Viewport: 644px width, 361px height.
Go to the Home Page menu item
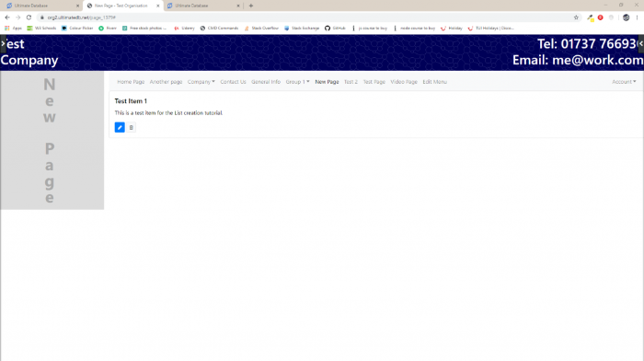(x=131, y=82)
